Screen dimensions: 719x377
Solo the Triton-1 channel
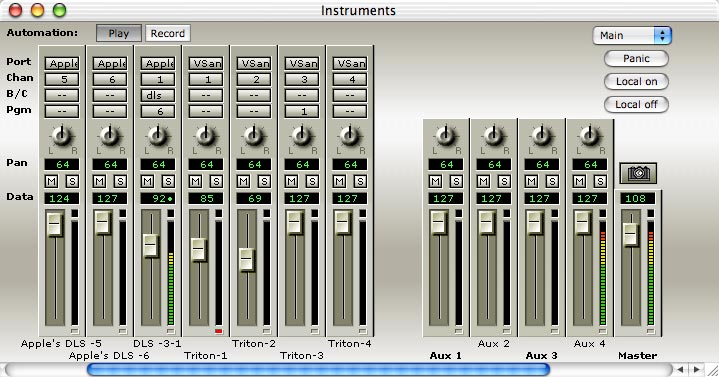click(x=216, y=182)
